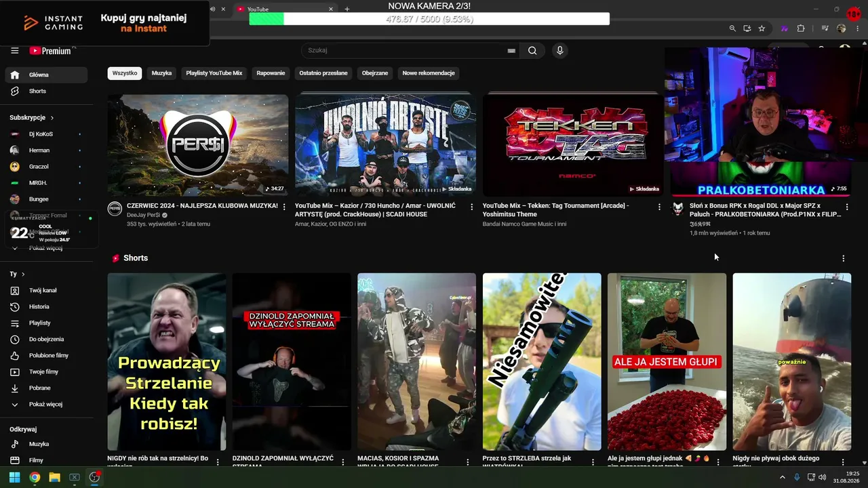This screenshot has height=488, width=868.
Task: Open options for Kazior UWOLNIĆ ARTYSTĘ mix
Action: pyautogui.click(x=472, y=207)
